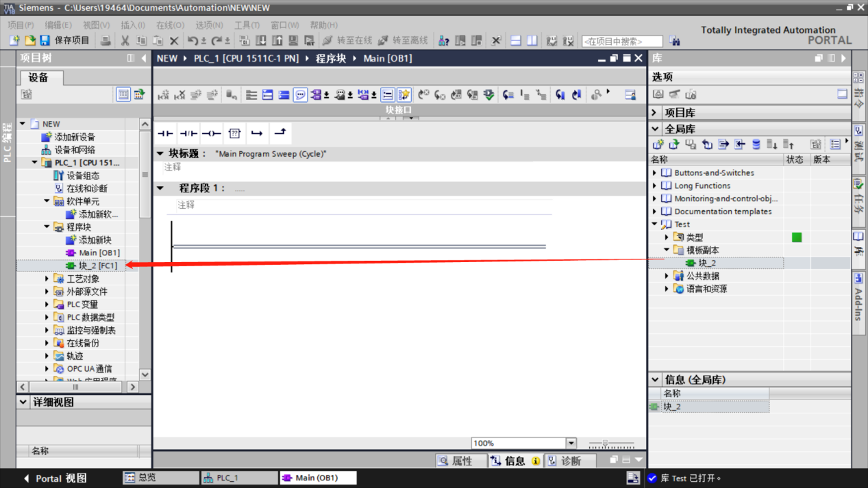Toggle project tree details view icon
The height and width of the screenshot is (488, 868).
click(123, 94)
